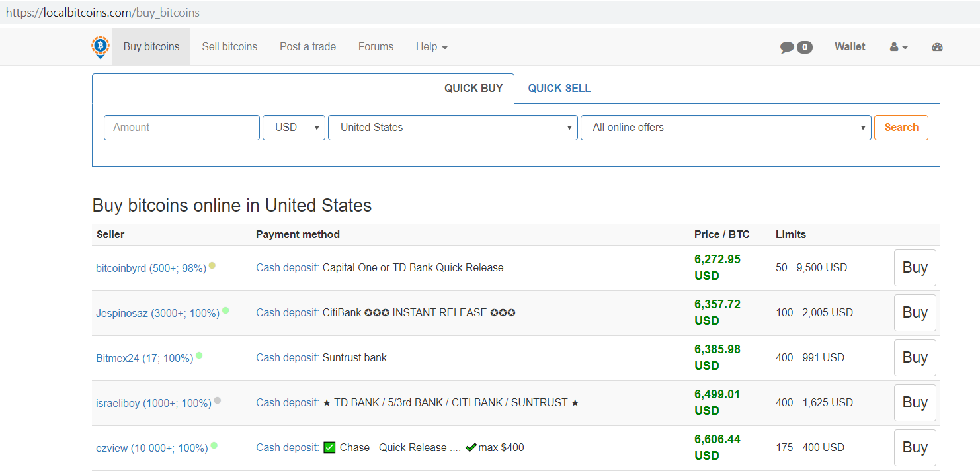The image size is (980, 471).
Task: Click the unread message count badge 0
Action: (x=804, y=48)
